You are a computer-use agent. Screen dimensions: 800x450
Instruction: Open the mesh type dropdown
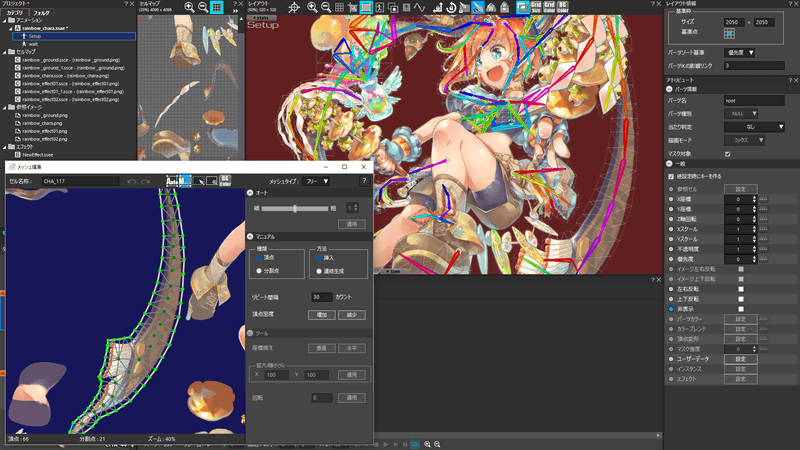pos(316,181)
